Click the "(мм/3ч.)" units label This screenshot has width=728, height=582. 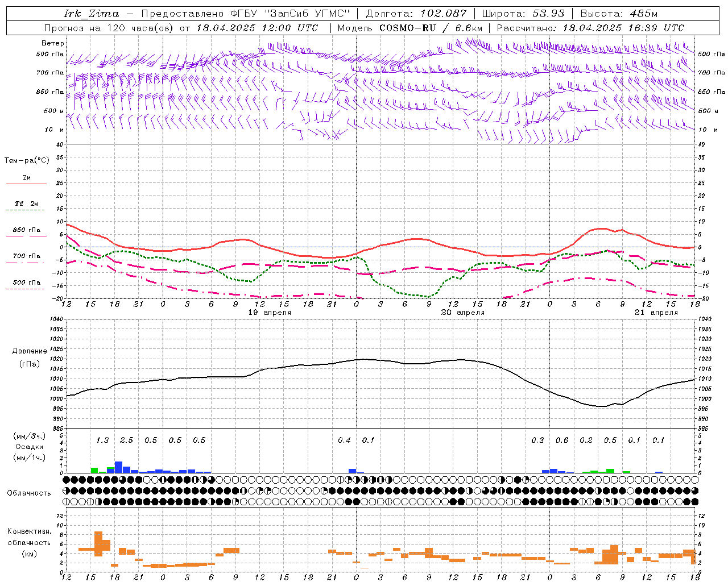click(29, 436)
